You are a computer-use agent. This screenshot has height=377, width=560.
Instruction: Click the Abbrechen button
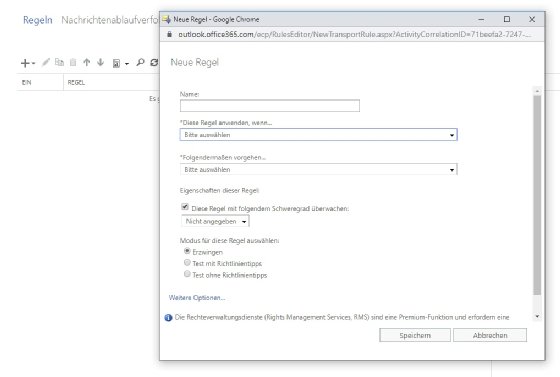(490, 335)
